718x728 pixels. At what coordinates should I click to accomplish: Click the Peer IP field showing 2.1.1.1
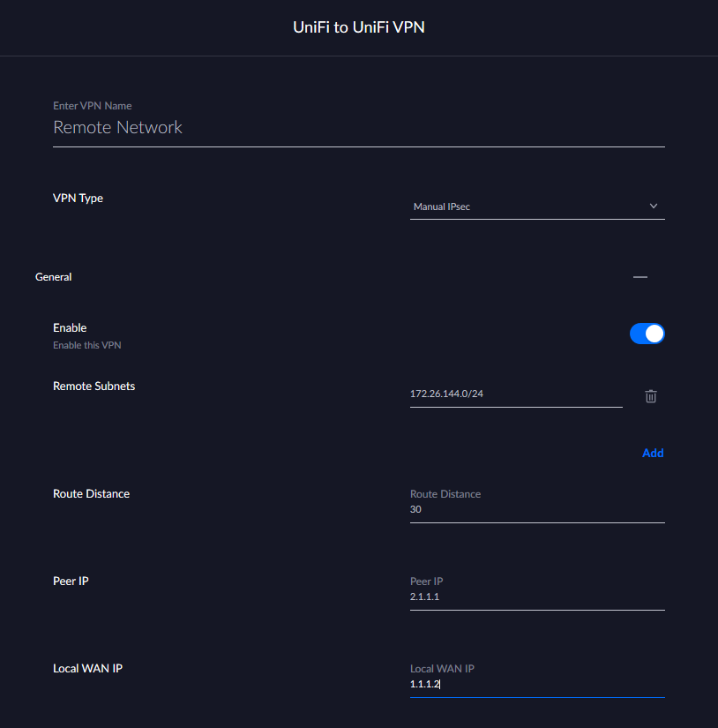(x=537, y=597)
